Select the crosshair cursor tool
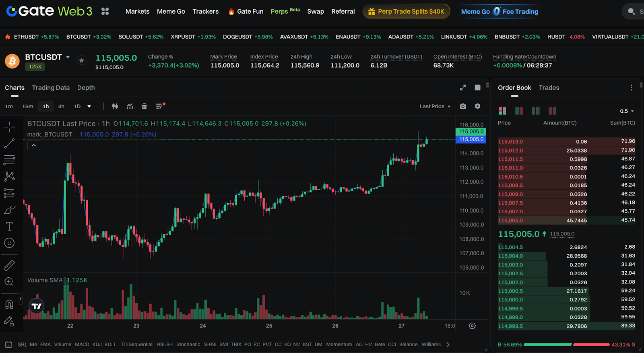 click(9, 127)
